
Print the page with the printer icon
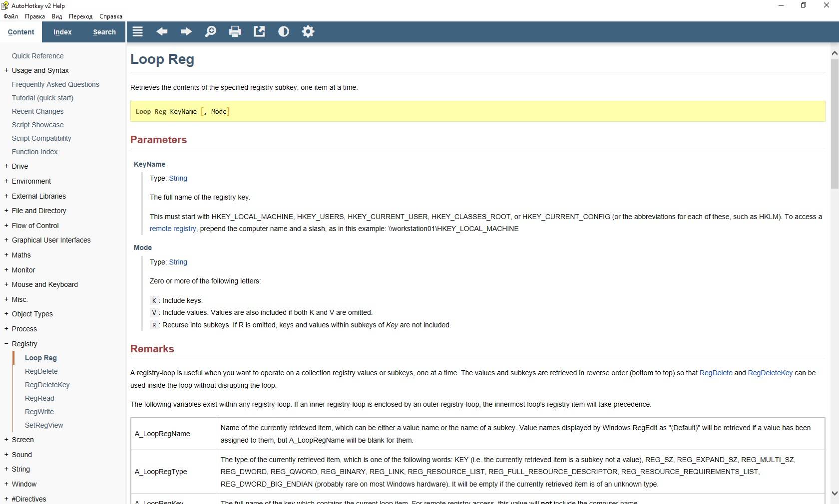pos(235,32)
